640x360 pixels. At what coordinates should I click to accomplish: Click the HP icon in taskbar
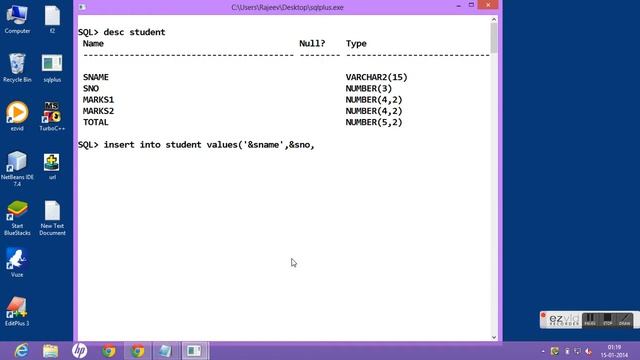pyautogui.click(x=80, y=351)
